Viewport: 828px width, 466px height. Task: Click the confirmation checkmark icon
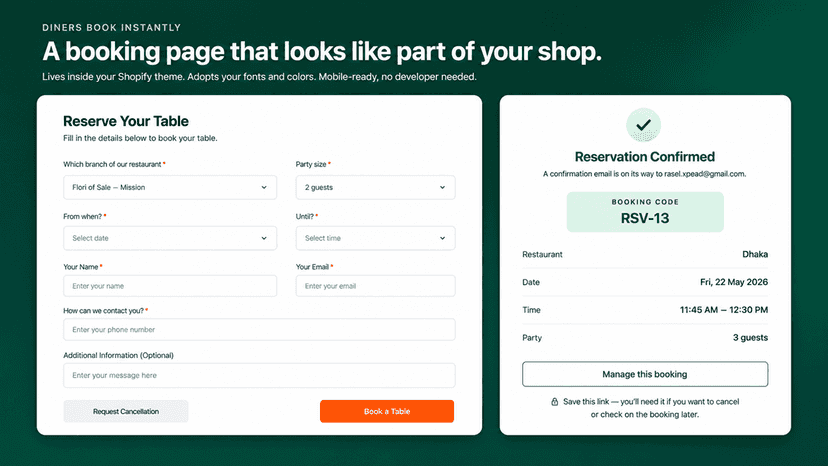[643, 125]
